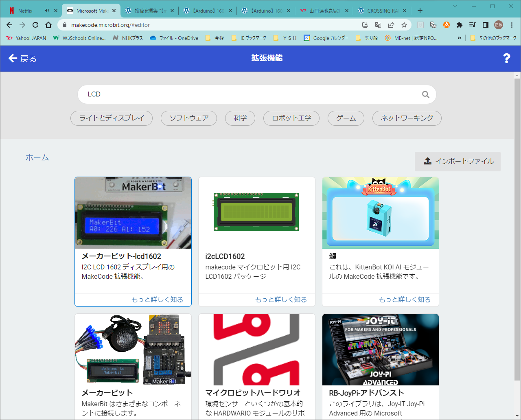Image resolution: width=521 pixels, height=420 pixels.
Task: Open the Google カレンダー bookmark
Action: [326, 38]
